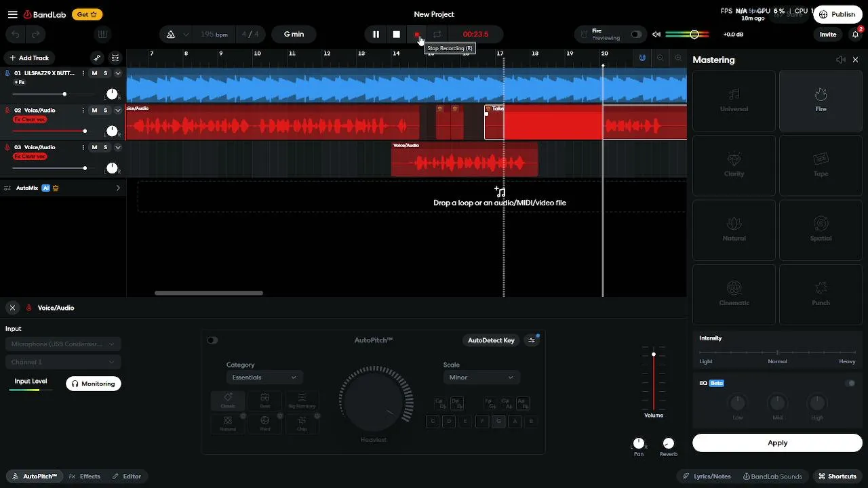Toggle the mastering EQ Beta switch
Viewport: 868px width, 488px height.
pos(850,383)
